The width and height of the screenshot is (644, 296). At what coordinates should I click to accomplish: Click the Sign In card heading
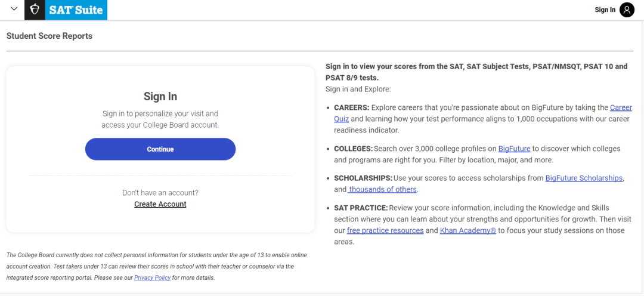point(160,97)
